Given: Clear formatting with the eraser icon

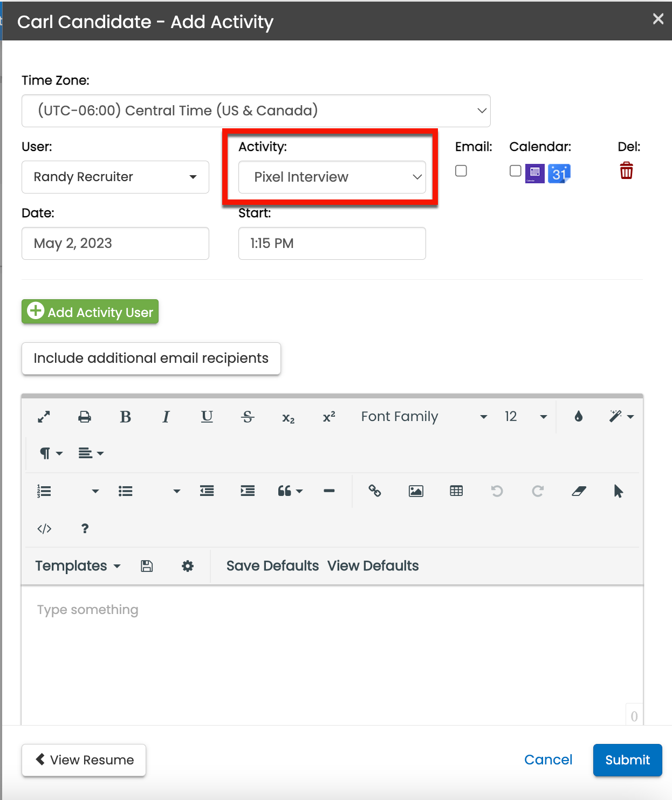Looking at the screenshot, I should pyautogui.click(x=579, y=491).
